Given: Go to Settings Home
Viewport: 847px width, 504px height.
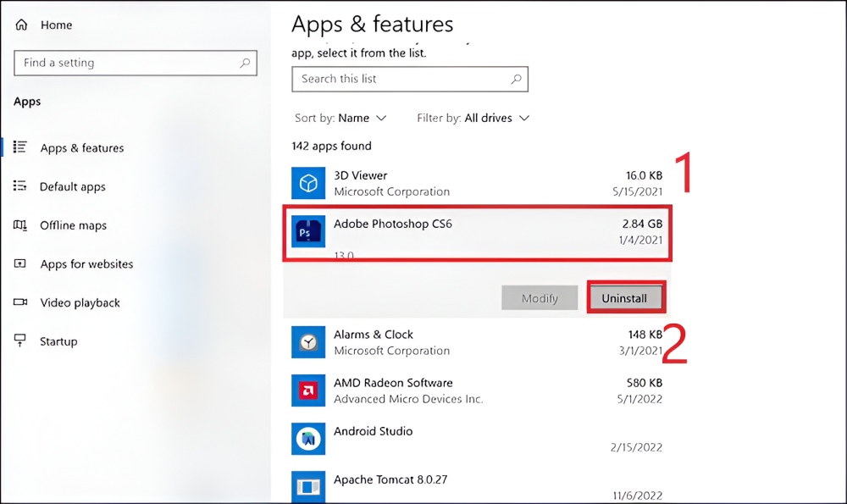Looking at the screenshot, I should pyautogui.click(x=56, y=25).
